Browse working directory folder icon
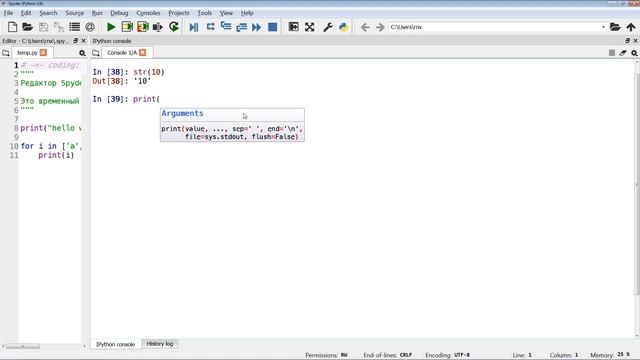The height and width of the screenshot is (360, 640). point(615,27)
